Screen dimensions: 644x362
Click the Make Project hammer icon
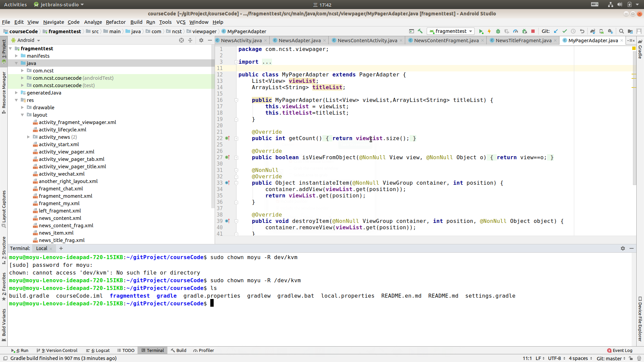click(x=420, y=31)
